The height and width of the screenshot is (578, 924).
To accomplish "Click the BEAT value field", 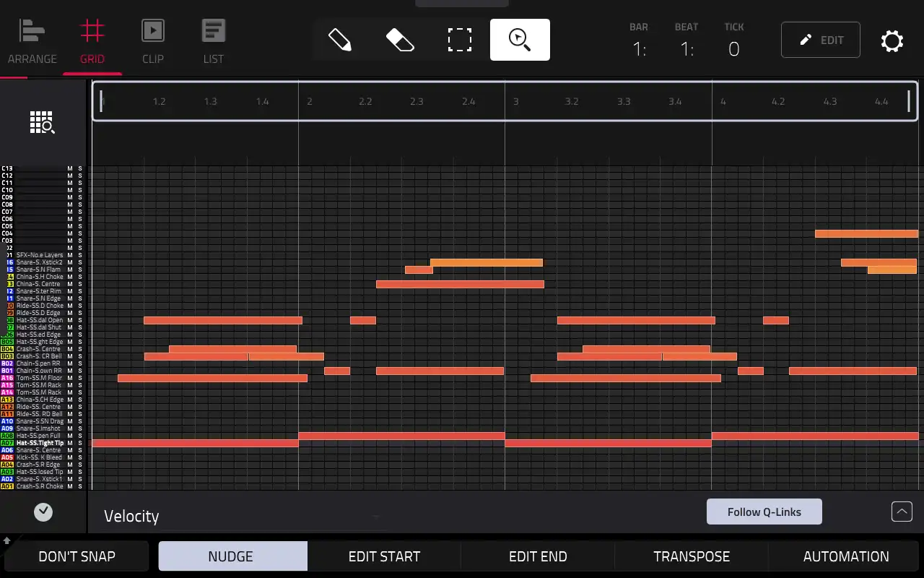I will coord(687,49).
